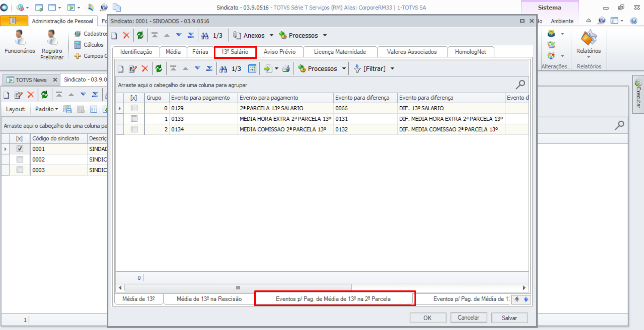Open the Processos menu in inner grid toolbar

pos(318,68)
